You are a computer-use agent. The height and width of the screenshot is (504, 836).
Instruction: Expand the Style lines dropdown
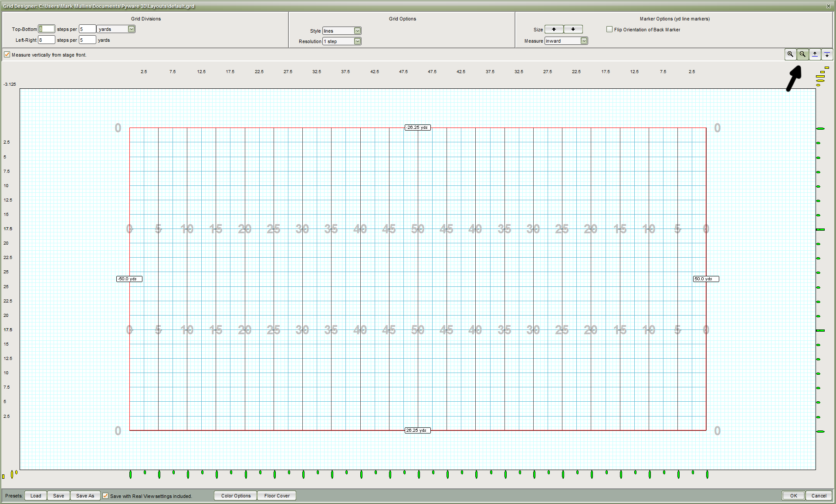click(357, 31)
